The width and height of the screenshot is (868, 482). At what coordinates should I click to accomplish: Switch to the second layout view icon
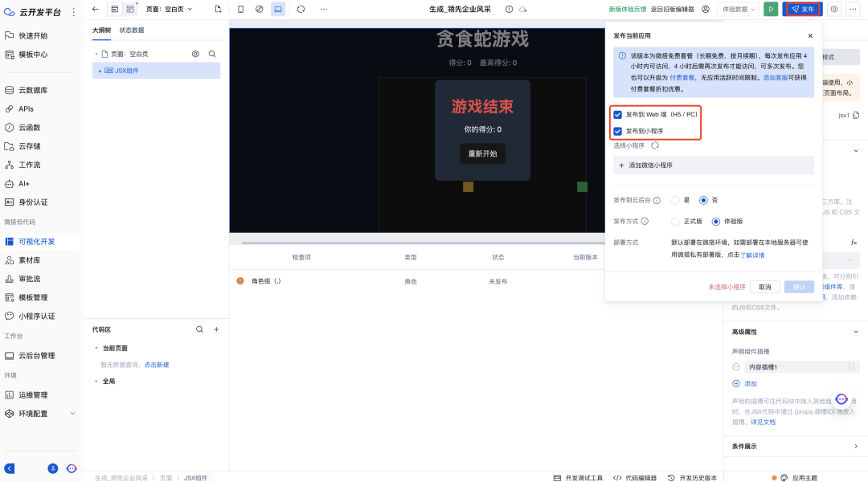(130, 9)
